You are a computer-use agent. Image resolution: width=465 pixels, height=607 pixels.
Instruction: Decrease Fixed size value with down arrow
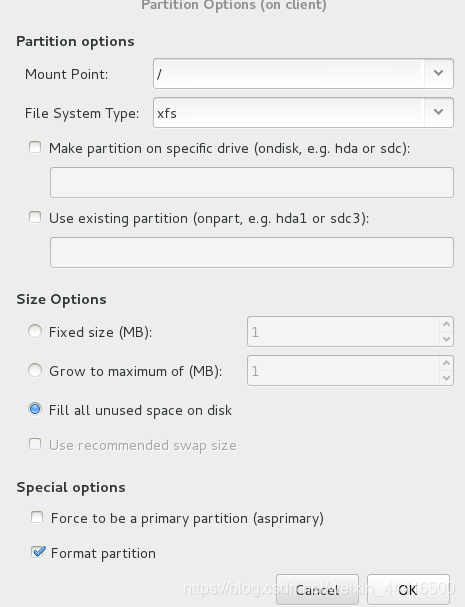[446, 339]
